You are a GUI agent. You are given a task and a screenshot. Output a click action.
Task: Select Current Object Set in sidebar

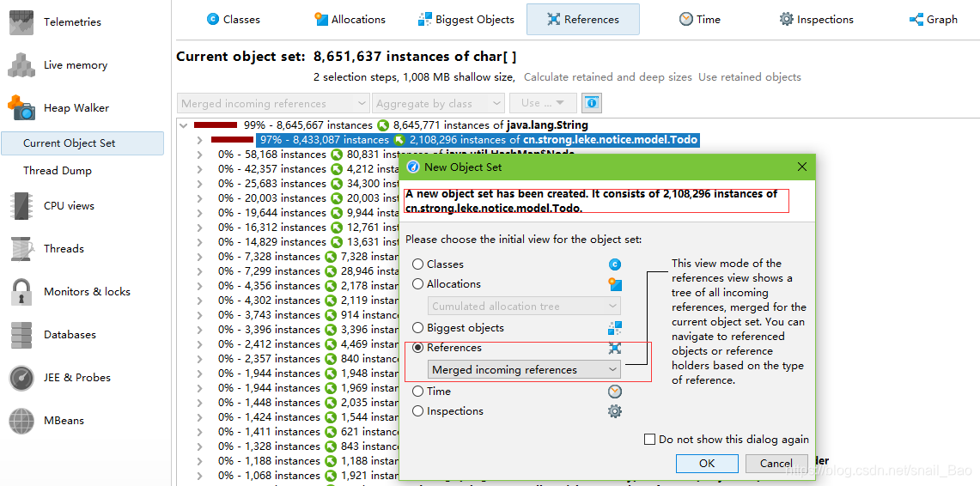82,143
